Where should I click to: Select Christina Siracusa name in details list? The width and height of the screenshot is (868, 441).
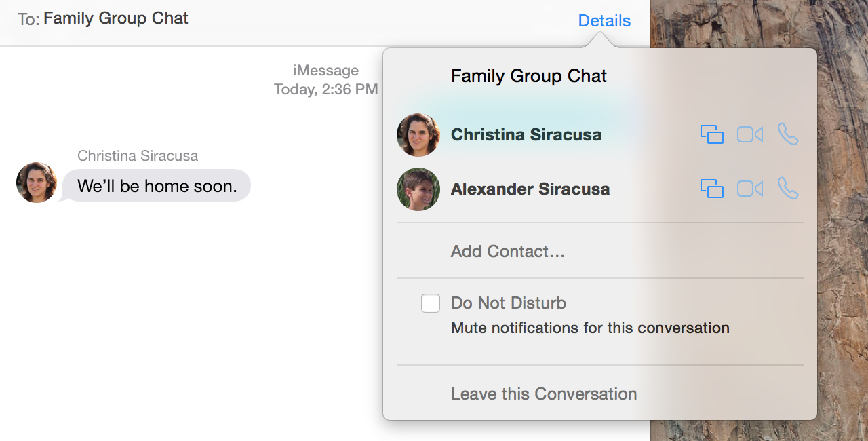pos(526,135)
